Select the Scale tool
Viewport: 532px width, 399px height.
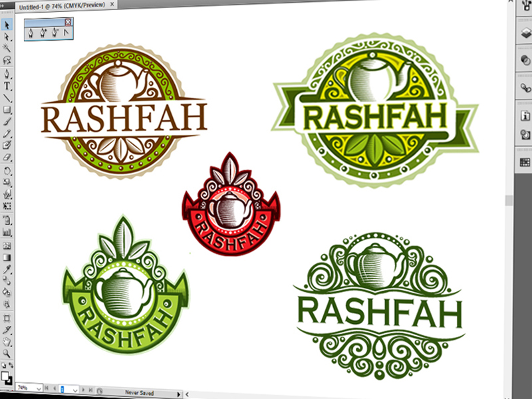(7, 182)
